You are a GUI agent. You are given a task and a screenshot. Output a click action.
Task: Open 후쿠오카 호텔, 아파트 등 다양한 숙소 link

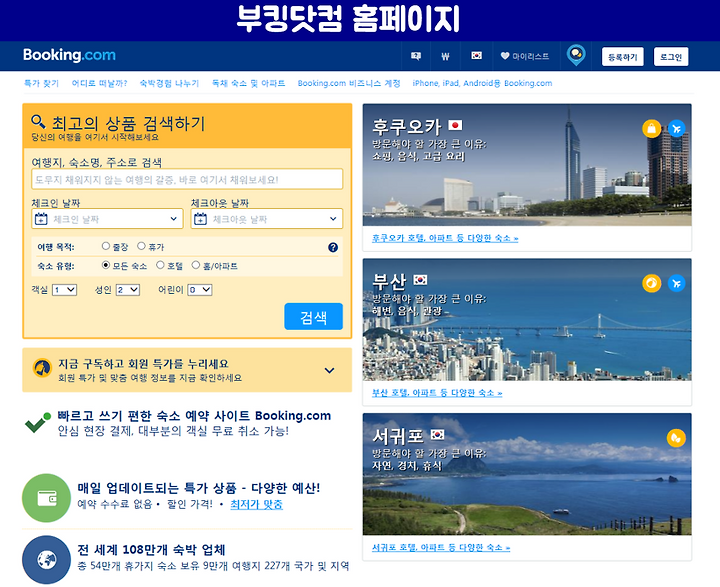(x=445, y=238)
